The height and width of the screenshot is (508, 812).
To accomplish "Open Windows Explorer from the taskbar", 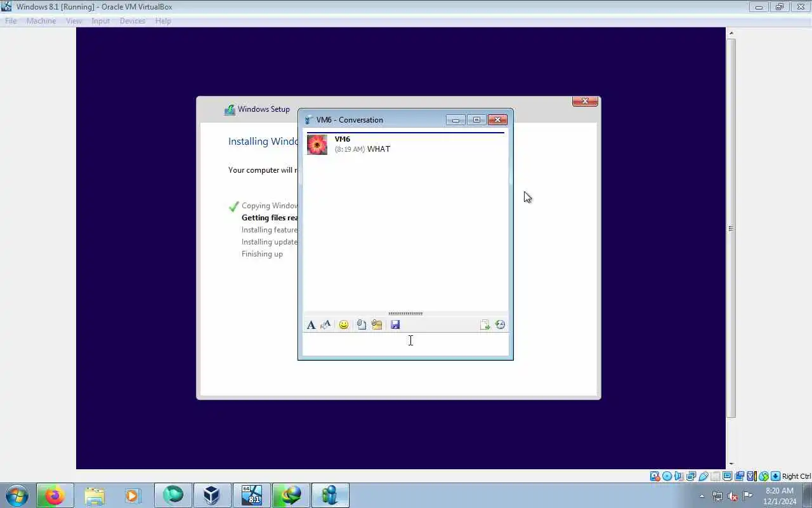I will pos(94,495).
